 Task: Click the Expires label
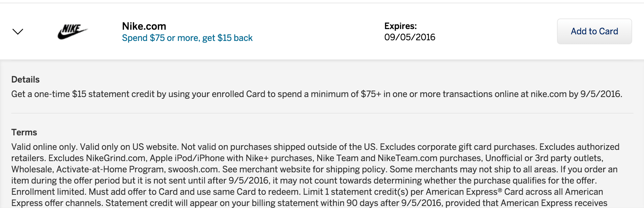(x=400, y=26)
